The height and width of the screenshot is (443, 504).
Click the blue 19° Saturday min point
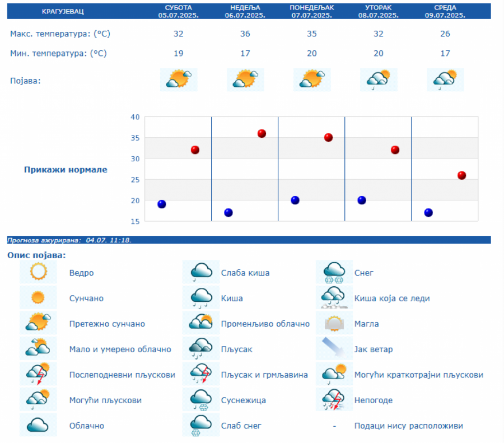(162, 204)
